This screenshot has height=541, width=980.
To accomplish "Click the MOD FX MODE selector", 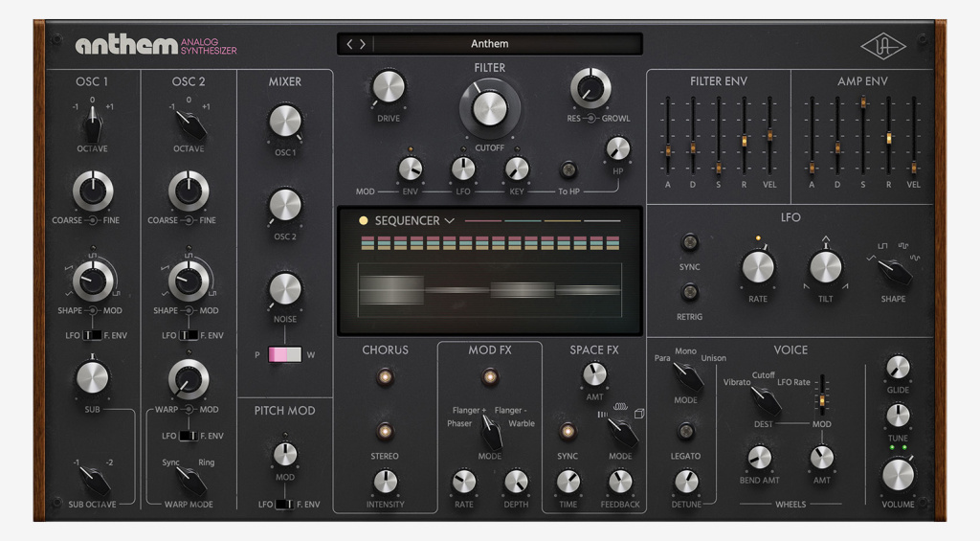I will click(492, 432).
